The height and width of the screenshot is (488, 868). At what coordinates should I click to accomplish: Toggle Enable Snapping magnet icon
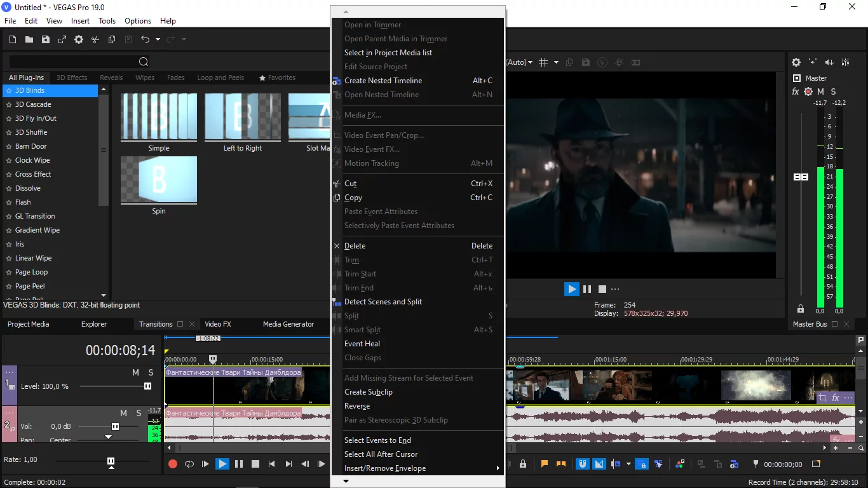pyautogui.click(x=582, y=464)
